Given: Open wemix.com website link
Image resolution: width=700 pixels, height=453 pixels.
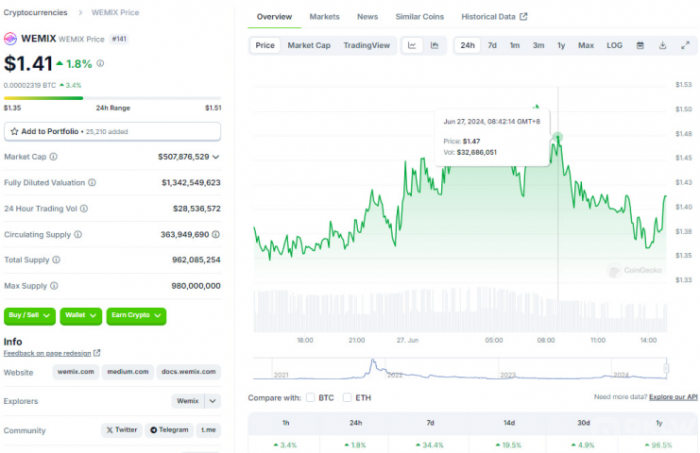Looking at the screenshot, I should click(x=76, y=372).
